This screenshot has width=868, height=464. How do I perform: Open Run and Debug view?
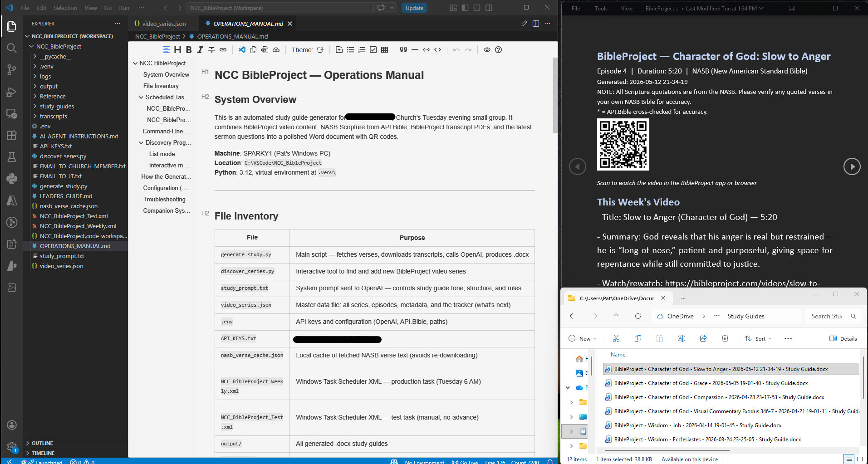click(x=12, y=92)
